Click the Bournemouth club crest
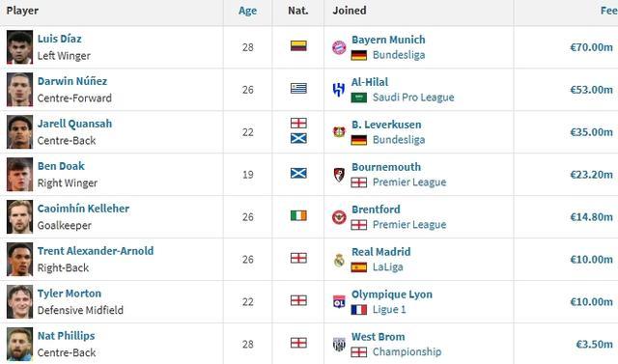This screenshot has width=618, height=364. tap(339, 175)
